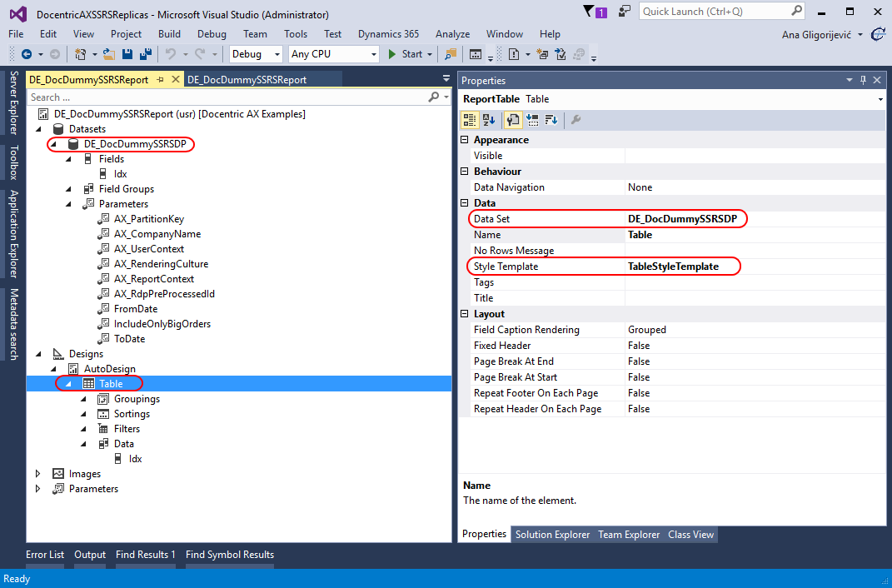This screenshot has width=892, height=588.
Task: Expand the bottom Parameters tree node
Action: tap(38, 489)
